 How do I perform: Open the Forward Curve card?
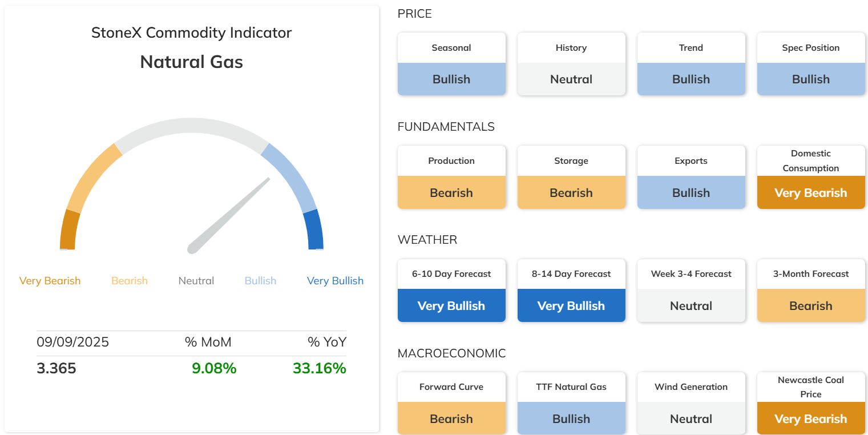pyautogui.click(x=451, y=403)
